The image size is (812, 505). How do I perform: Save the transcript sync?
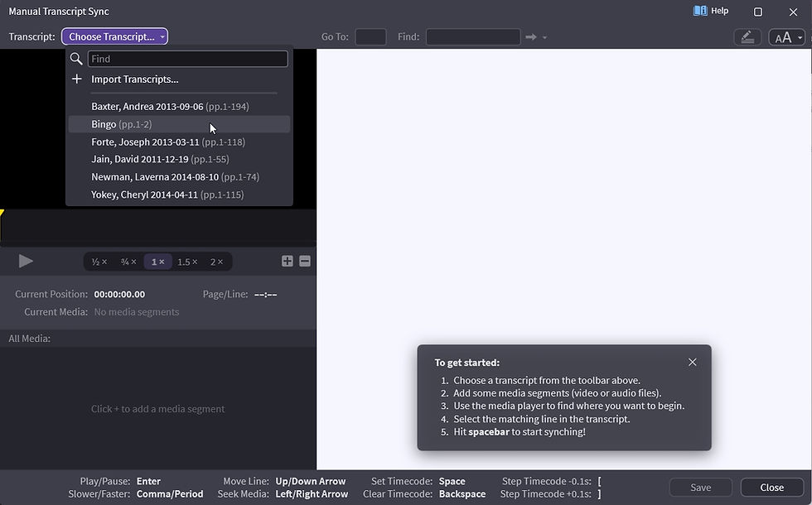click(x=700, y=487)
